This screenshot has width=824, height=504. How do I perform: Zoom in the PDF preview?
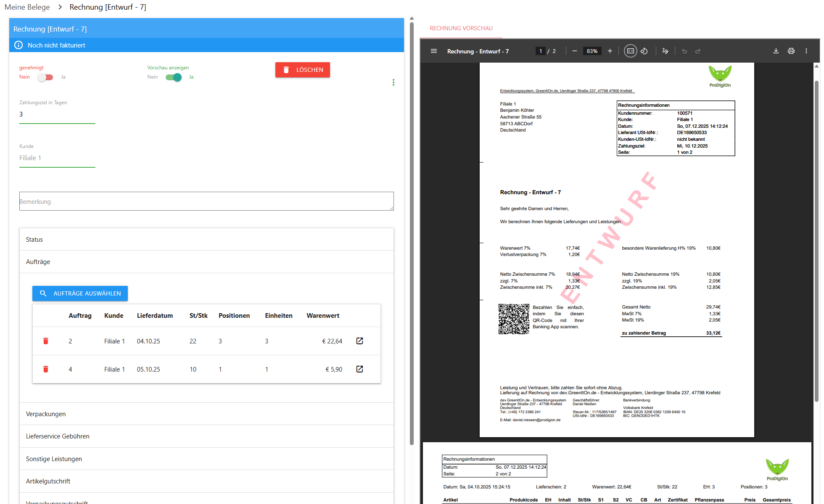tap(610, 51)
